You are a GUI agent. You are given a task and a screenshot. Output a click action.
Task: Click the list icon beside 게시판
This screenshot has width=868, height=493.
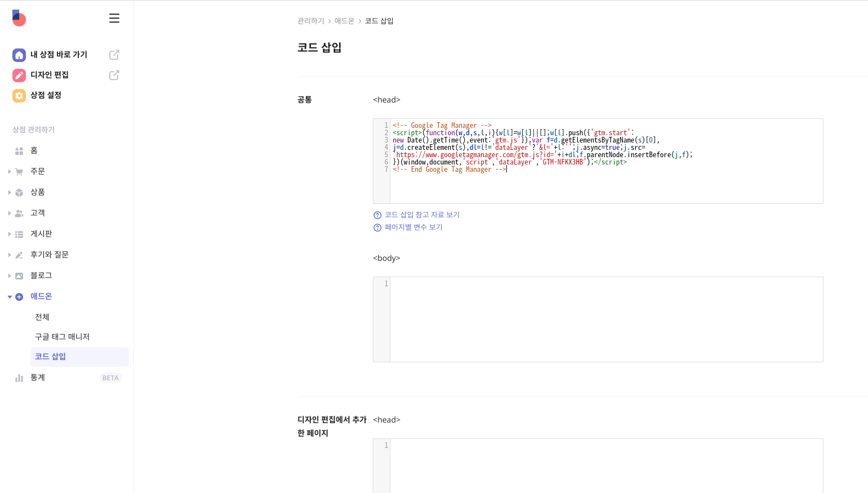click(19, 234)
